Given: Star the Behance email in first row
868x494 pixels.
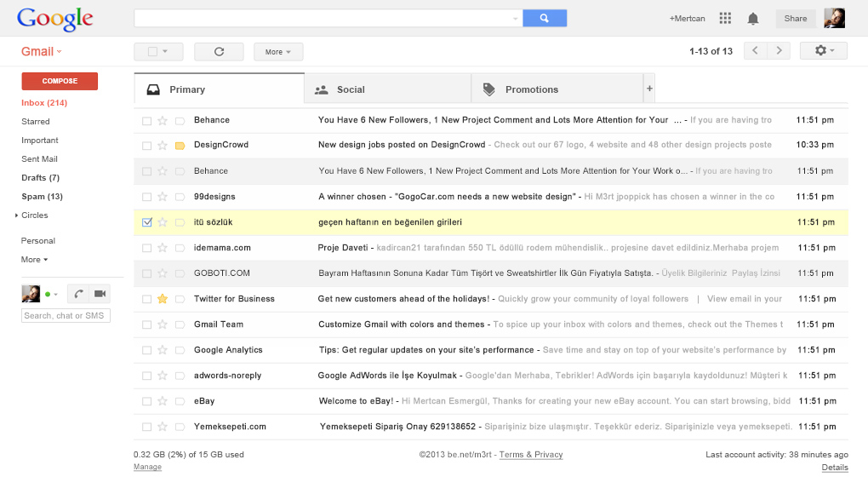Looking at the screenshot, I should pos(163,120).
